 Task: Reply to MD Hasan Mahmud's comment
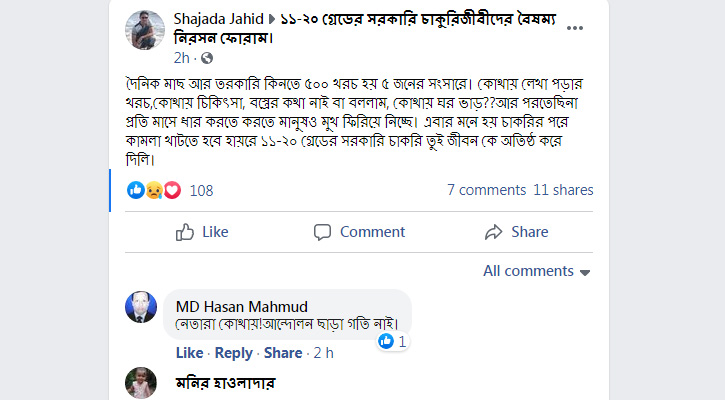pyautogui.click(x=234, y=353)
